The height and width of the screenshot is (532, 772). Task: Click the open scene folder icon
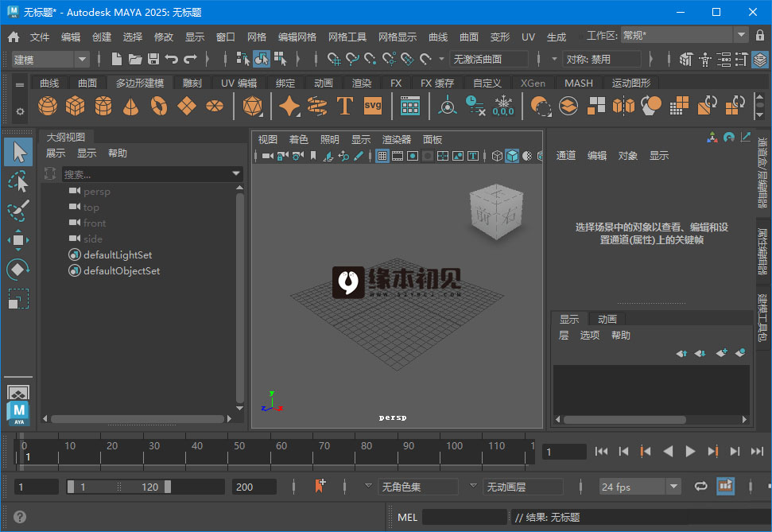coord(135,59)
